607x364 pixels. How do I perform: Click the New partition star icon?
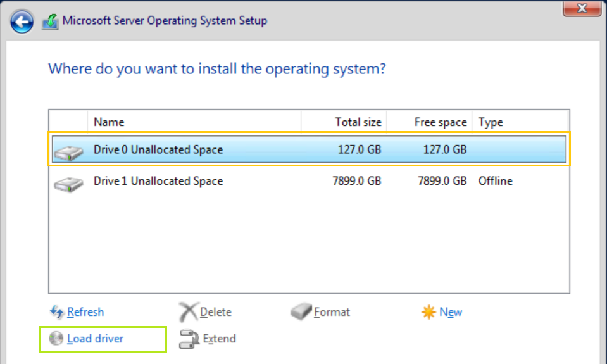[x=429, y=312]
